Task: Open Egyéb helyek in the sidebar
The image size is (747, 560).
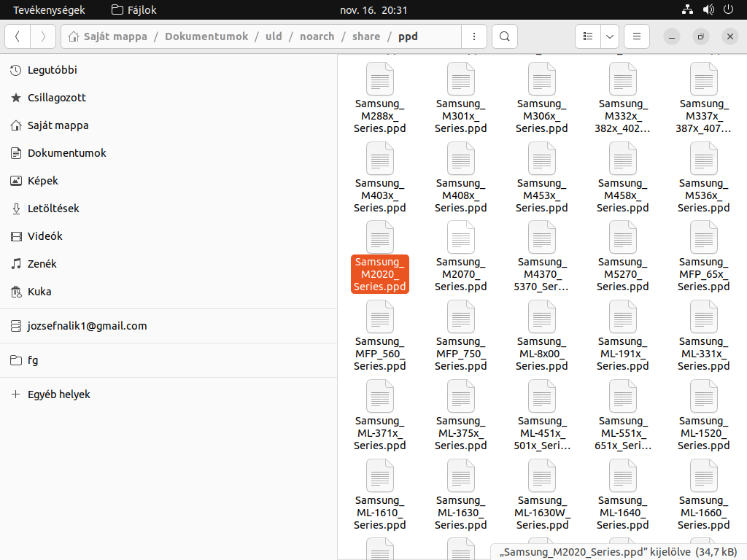Action: pos(169,394)
